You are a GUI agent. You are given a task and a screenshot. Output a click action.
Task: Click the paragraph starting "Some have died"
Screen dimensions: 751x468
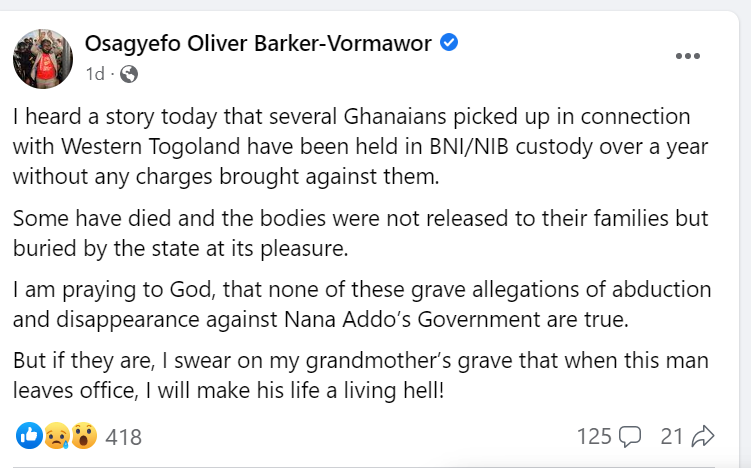tap(362, 233)
